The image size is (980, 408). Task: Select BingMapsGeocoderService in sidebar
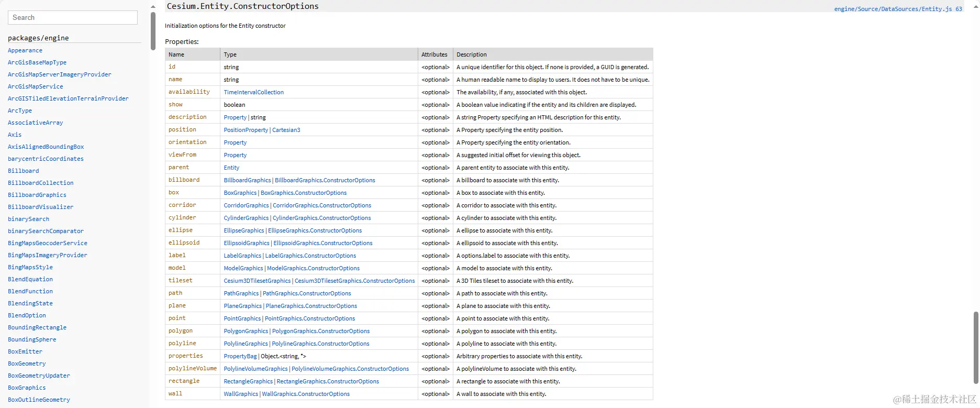48,243
